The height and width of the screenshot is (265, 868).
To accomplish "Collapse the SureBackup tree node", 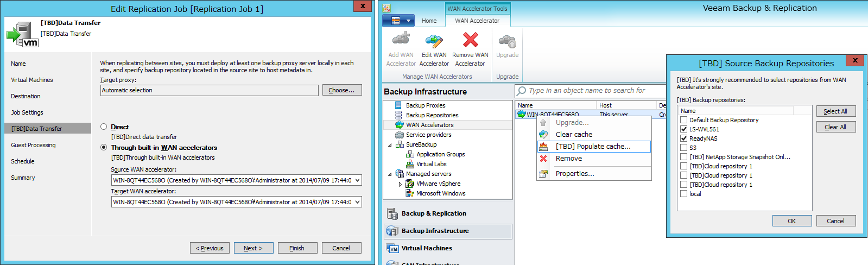I will (x=390, y=145).
